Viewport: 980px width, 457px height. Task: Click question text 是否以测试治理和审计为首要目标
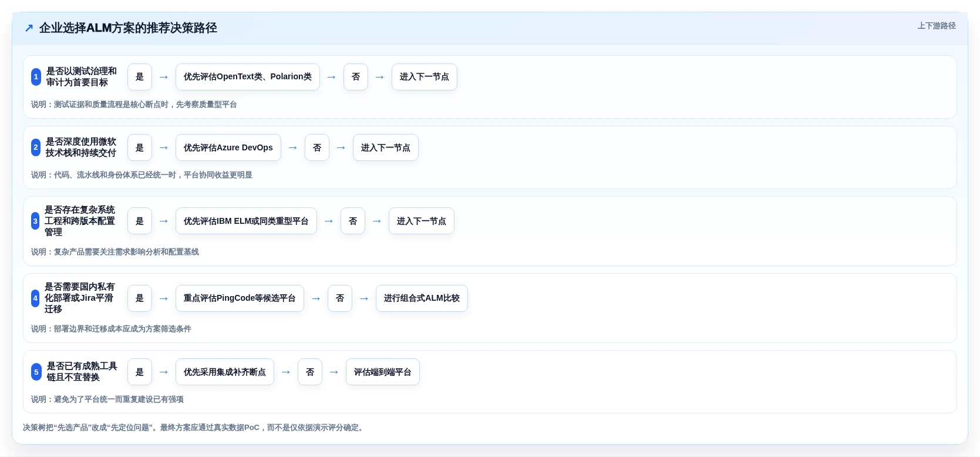point(82,77)
